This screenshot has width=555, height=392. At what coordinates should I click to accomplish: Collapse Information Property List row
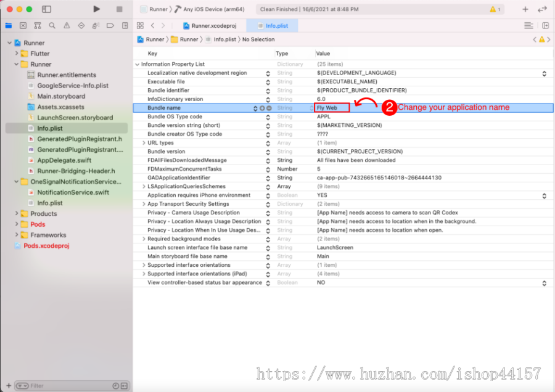pyautogui.click(x=137, y=64)
